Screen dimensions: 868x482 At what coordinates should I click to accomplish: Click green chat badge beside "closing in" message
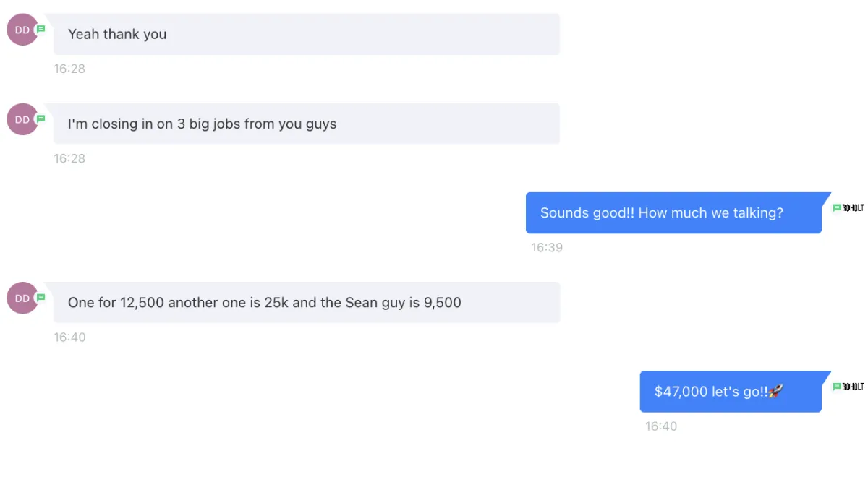click(41, 119)
